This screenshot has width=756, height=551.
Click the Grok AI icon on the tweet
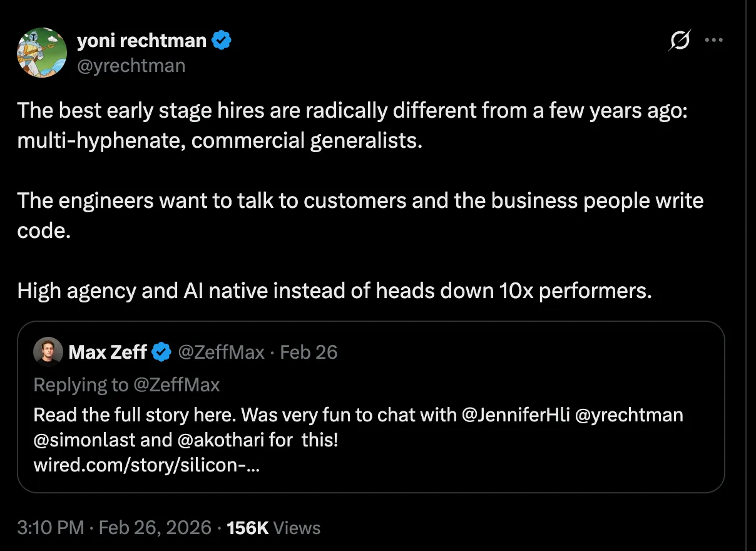click(x=679, y=40)
